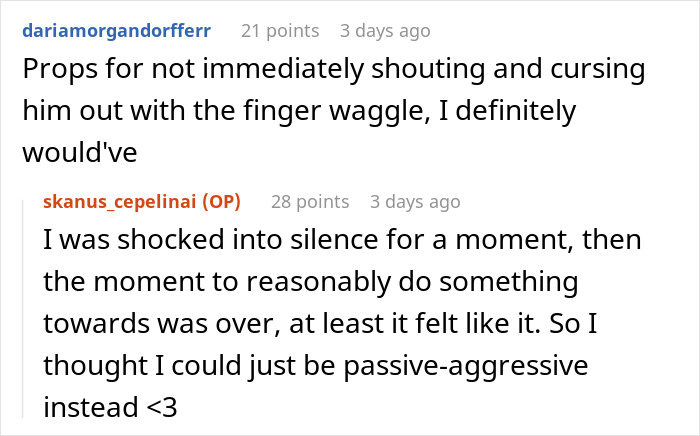This screenshot has width=700, height=436.
Task: Click the line "the moment to reasonably do something"
Action: (x=311, y=282)
